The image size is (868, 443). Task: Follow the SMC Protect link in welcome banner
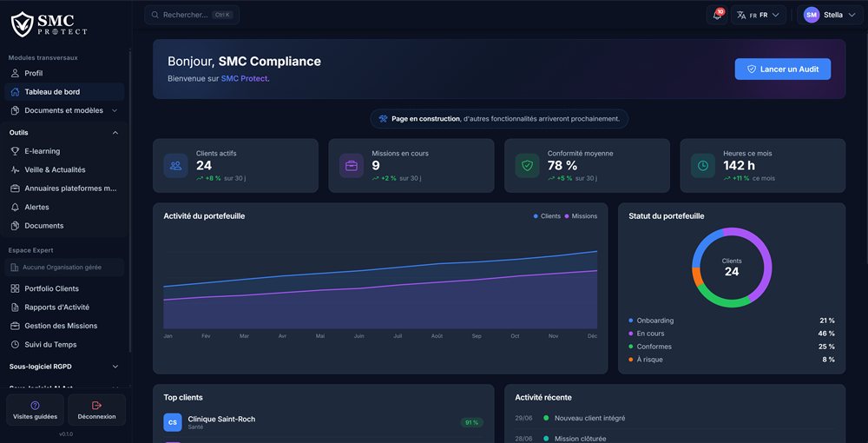point(244,79)
